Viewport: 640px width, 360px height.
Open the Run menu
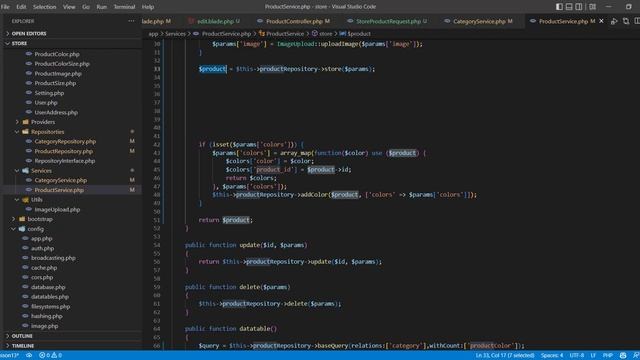tap(102, 7)
